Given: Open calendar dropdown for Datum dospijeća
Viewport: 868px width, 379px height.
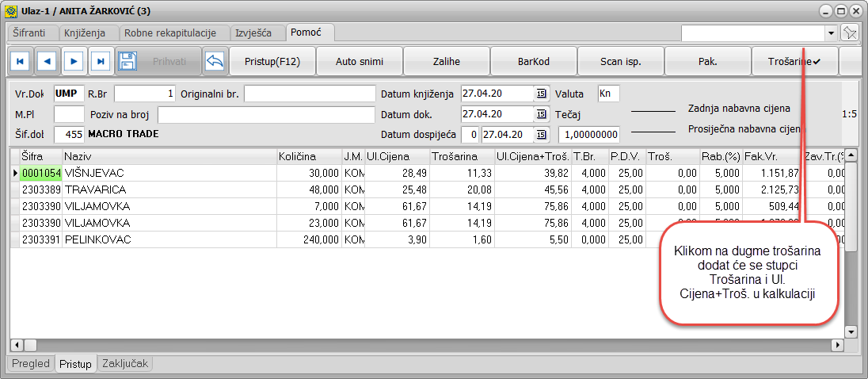Looking at the screenshot, I should (x=541, y=133).
